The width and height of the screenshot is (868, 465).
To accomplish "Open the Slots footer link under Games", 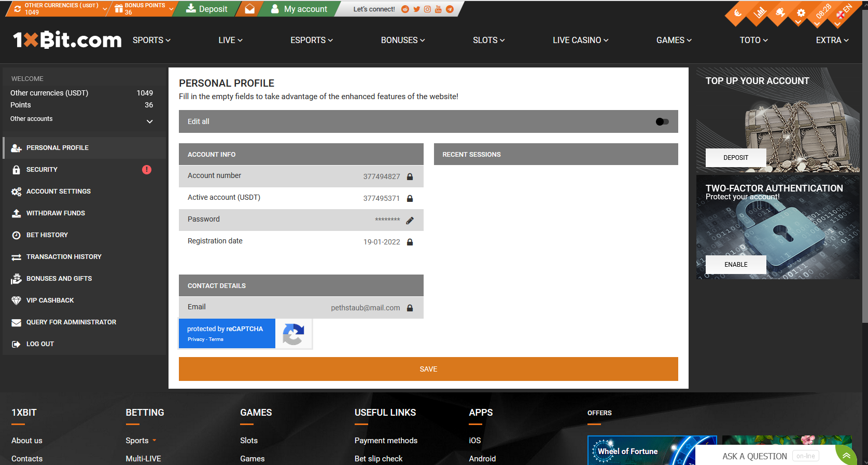I will coord(249,441).
